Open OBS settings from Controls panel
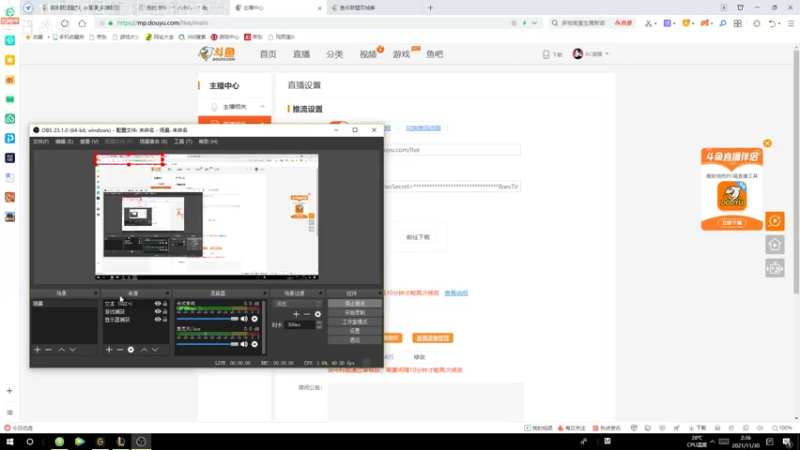Viewport: 800px width, 450px height. 355,331
